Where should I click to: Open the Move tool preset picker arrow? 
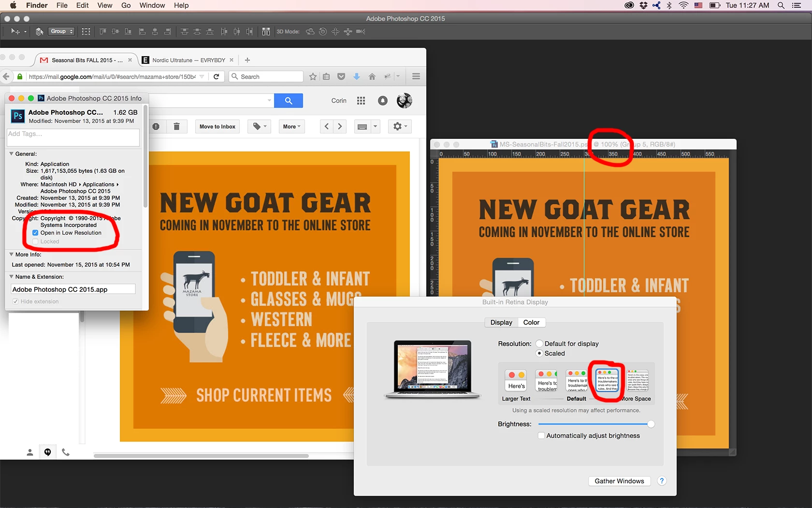click(25, 32)
